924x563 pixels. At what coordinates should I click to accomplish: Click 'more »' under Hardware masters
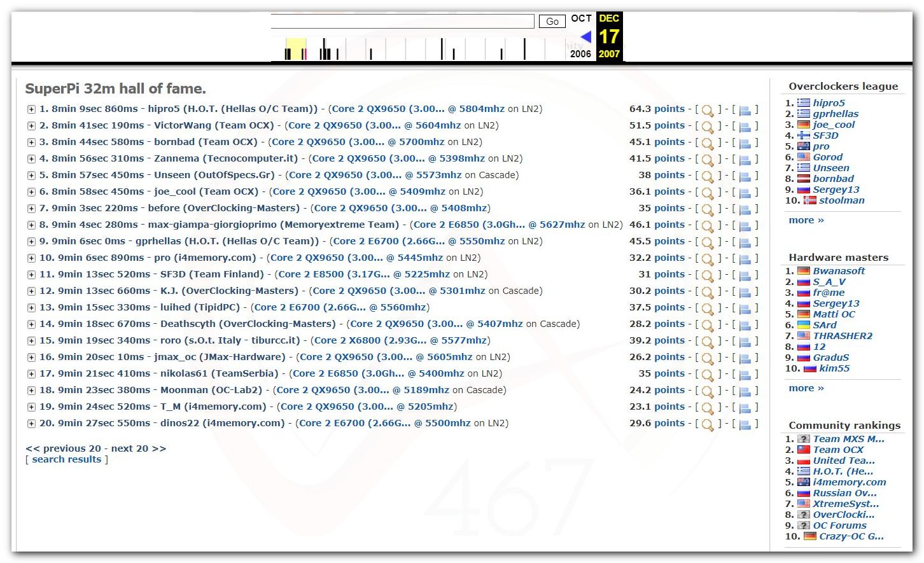pos(806,388)
